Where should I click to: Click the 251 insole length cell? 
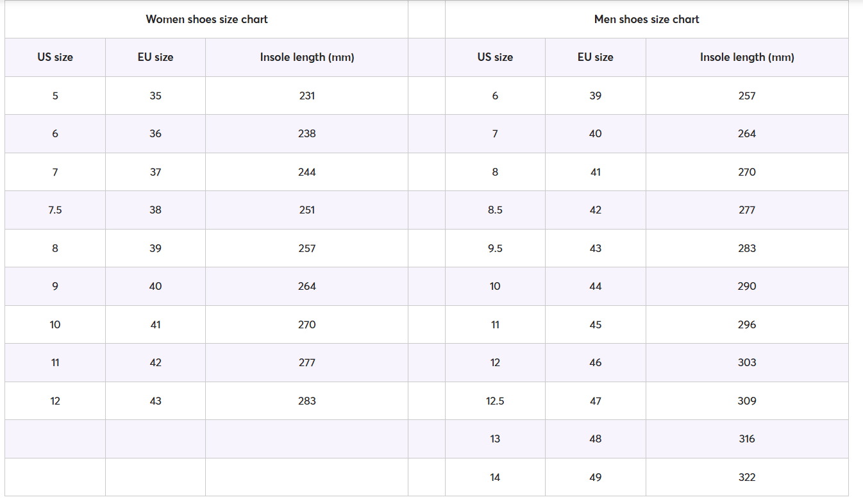306,210
